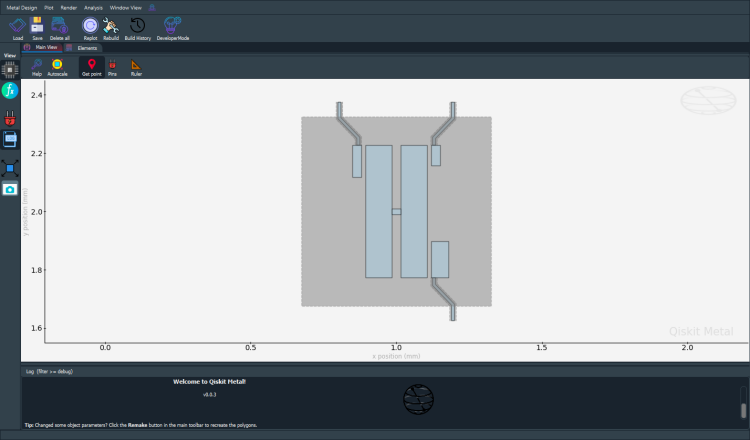Open the Window View menu
The image size is (750, 440).
pos(125,8)
